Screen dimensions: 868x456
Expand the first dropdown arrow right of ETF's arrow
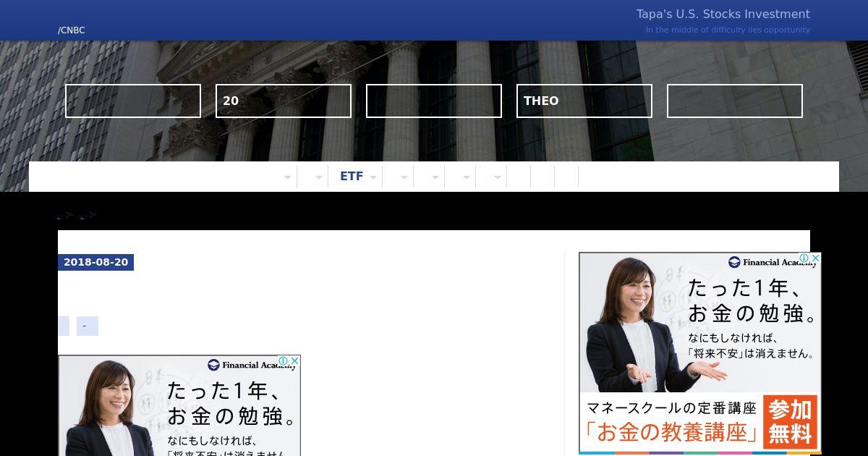click(x=404, y=177)
